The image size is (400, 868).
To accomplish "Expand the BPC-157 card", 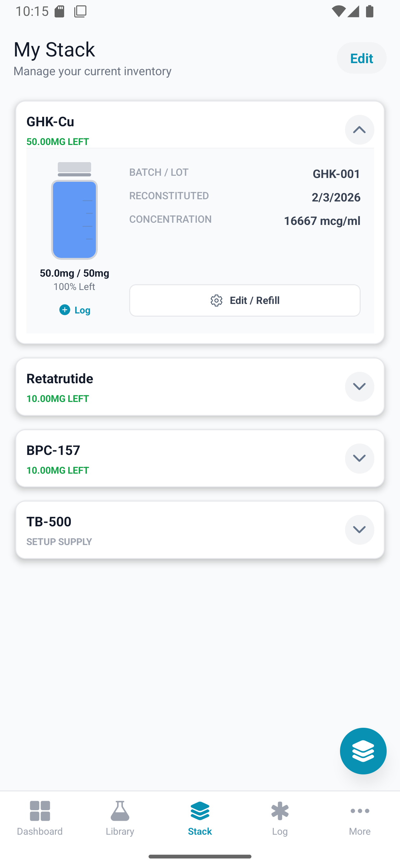I will click(359, 458).
